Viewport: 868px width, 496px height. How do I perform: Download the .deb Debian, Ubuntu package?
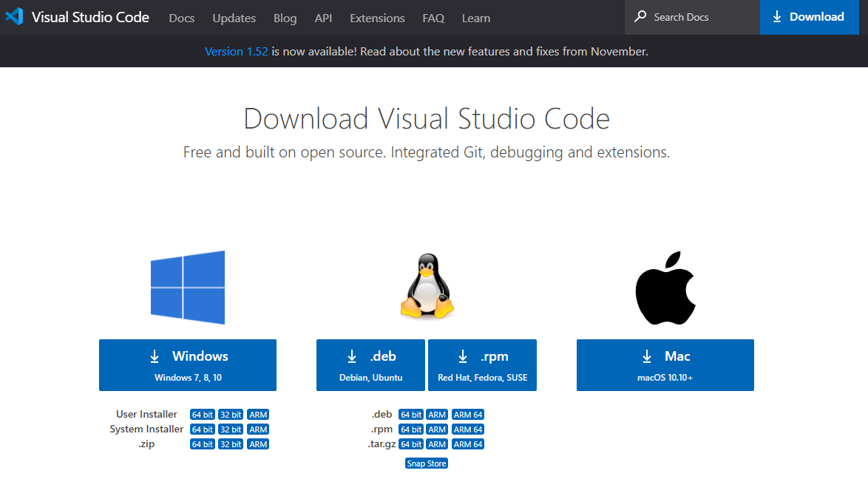coord(371,365)
